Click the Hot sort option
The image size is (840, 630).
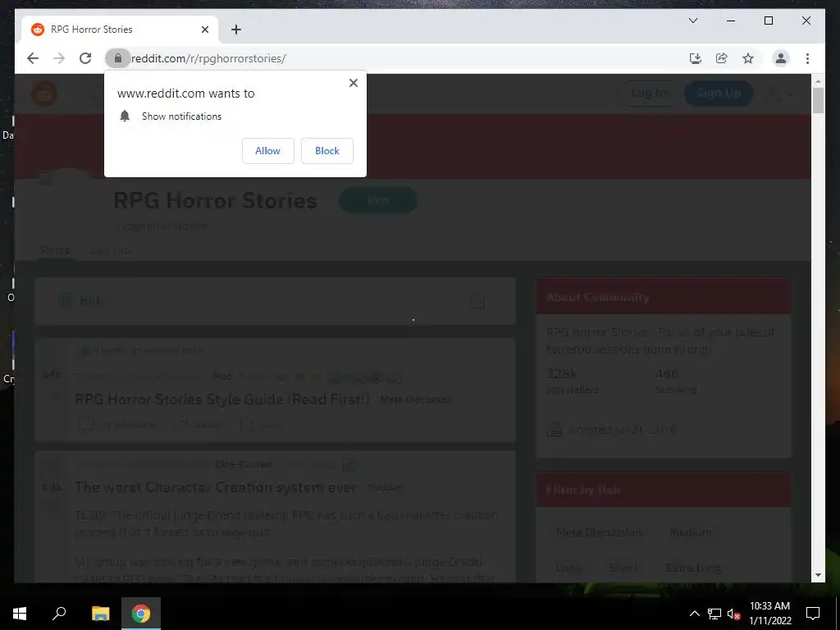point(85,300)
